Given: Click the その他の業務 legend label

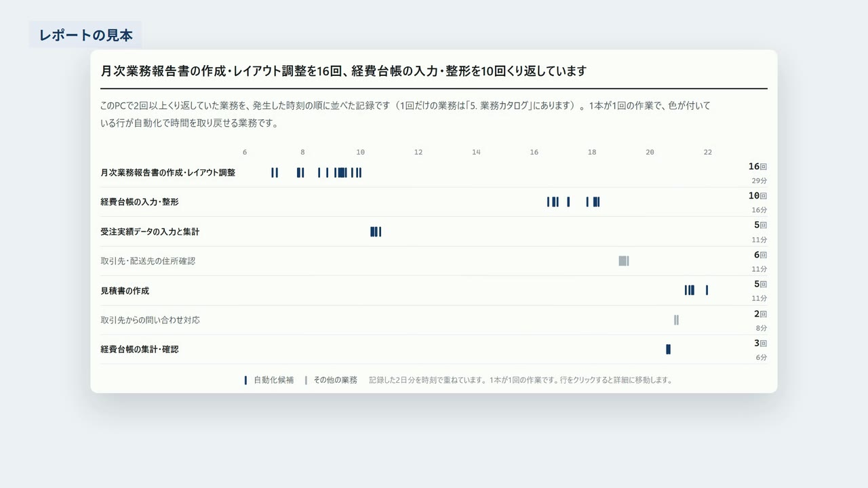Looking at the screenshot, I should (335, 380).
